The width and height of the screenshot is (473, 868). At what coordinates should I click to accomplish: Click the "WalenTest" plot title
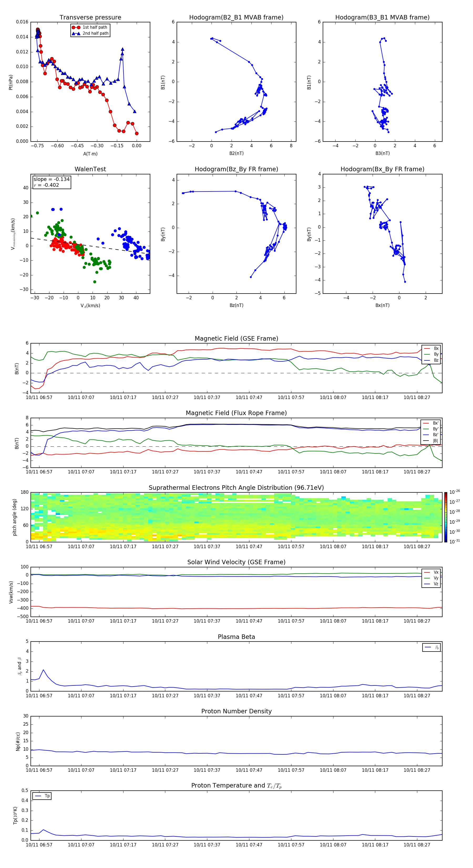pyautogui.click(x=90, y=169)
